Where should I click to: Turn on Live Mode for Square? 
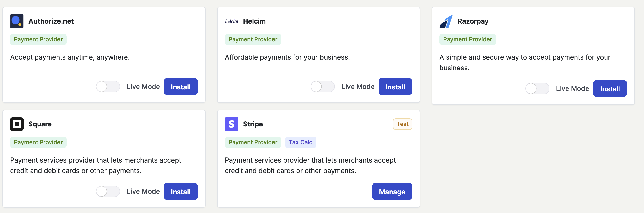[108, 192]
